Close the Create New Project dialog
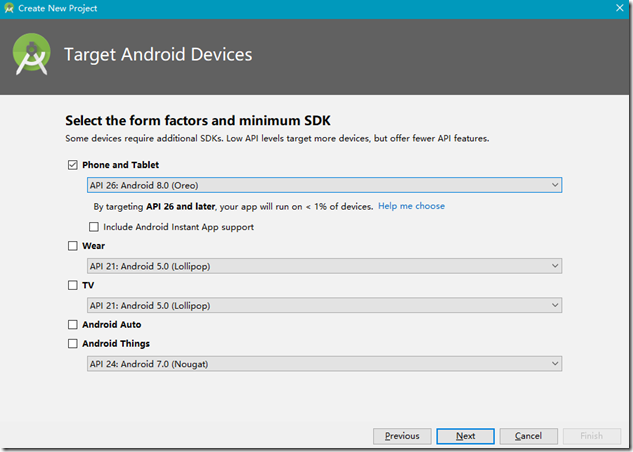633x452 pixels. click(x=620, y=8)
